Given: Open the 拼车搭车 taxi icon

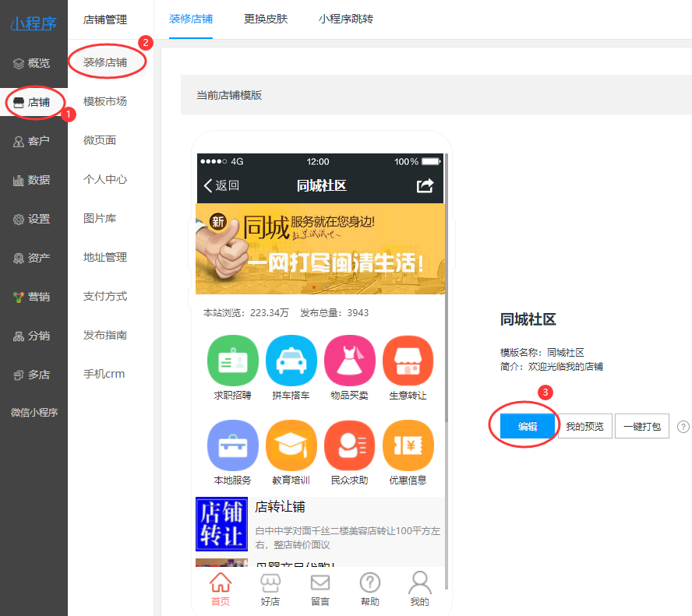Looking at the screenshot, I should point(291,361).
